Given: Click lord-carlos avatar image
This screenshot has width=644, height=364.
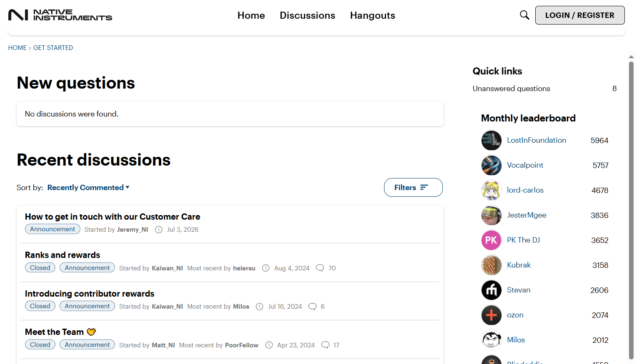Looking at the screenshot, I should [x=492, y=191].
